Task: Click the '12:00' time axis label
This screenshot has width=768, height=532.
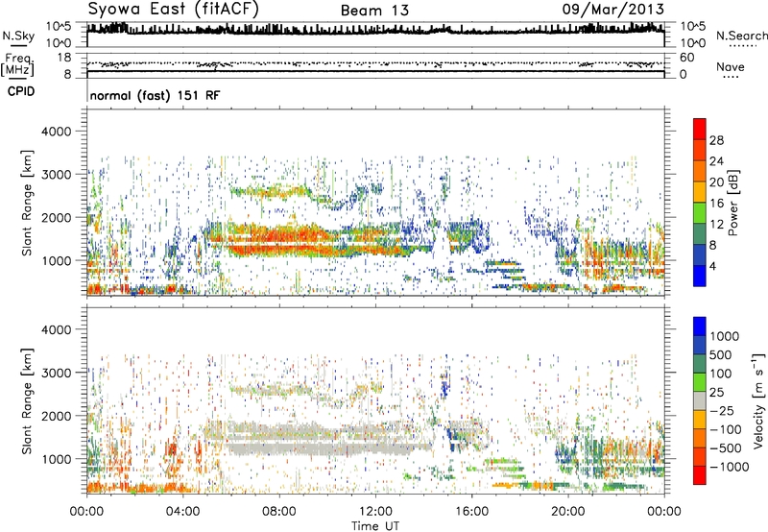Action: pos(375,512)
